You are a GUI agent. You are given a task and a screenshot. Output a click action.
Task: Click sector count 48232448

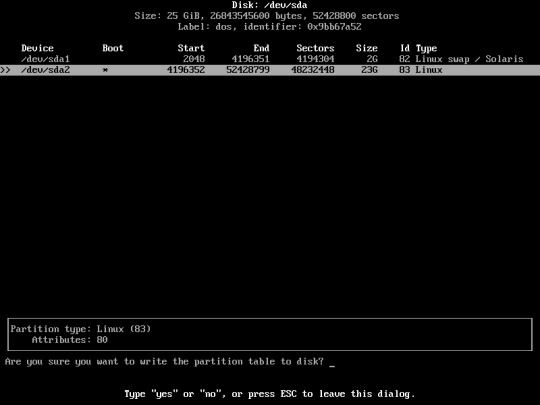[312, 70]
